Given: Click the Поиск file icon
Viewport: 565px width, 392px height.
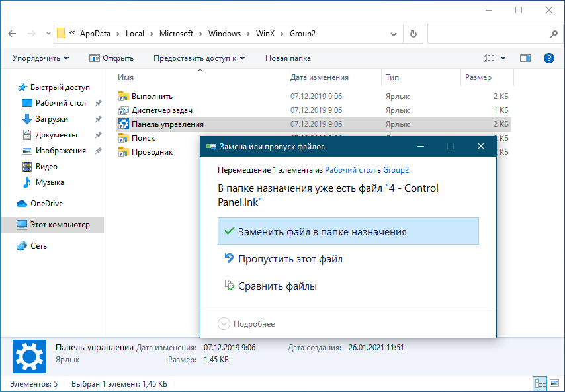Looking at the screenshot, I should tap(123, 138).
